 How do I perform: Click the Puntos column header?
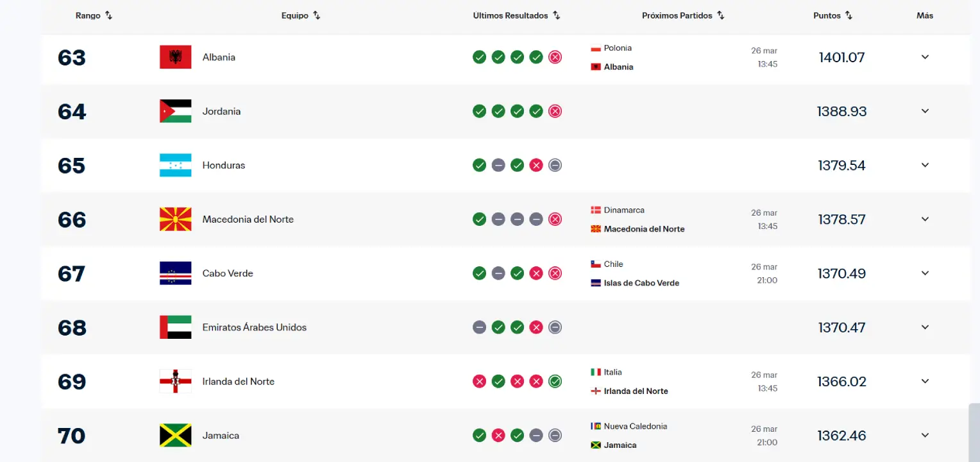tap(827, 15)
